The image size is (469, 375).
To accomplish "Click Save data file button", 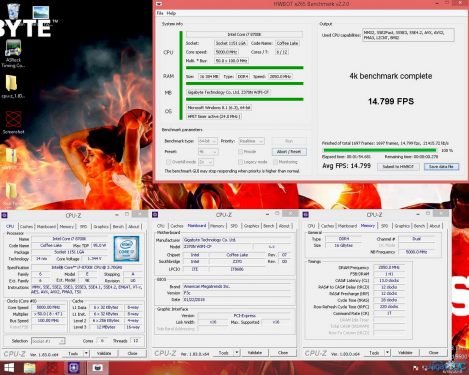I will (x=441, y=167).
